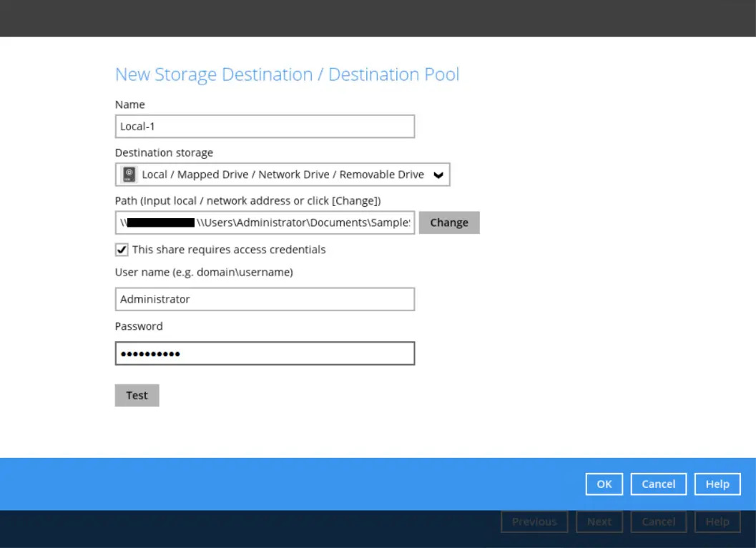Screen dimensions: 756x548
Task: Focus the Name field containing Local-1
Action: point(265,127)
